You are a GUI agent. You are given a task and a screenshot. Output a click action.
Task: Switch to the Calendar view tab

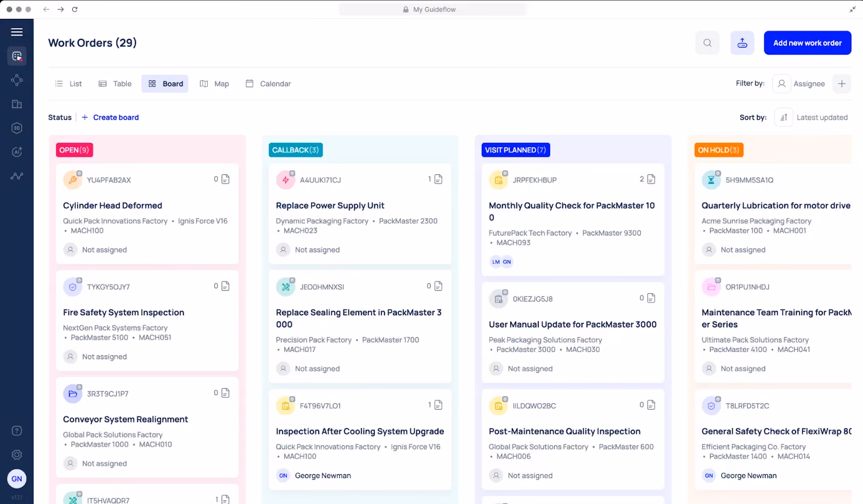click(x=268, y=84)
